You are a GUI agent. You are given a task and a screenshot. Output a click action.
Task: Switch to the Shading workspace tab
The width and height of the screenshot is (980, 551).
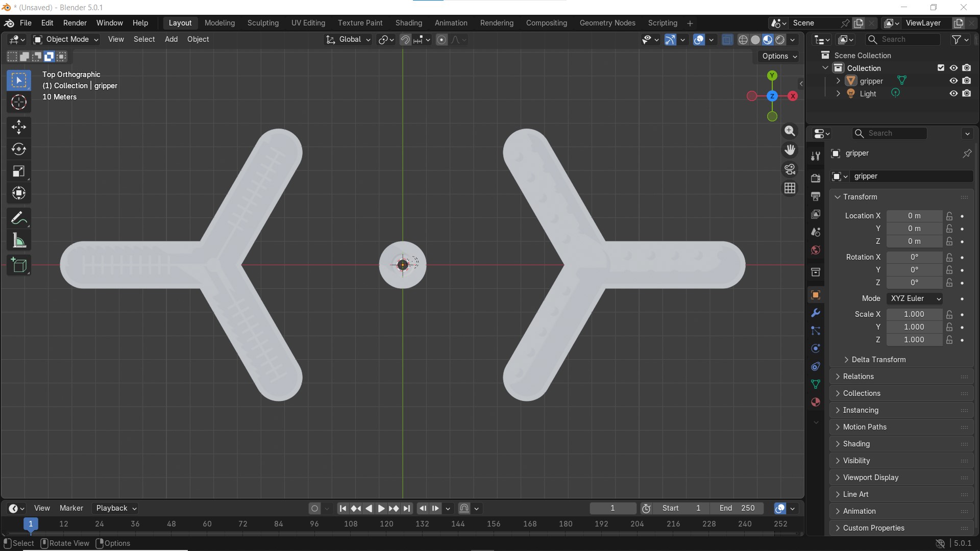tap(408, 23)
